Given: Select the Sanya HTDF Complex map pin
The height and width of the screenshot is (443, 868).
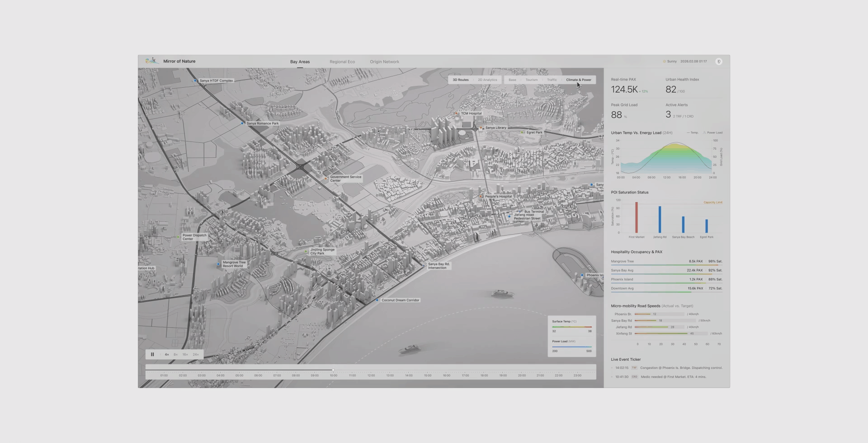Looking at the screenshot, I should click(195, 80).
